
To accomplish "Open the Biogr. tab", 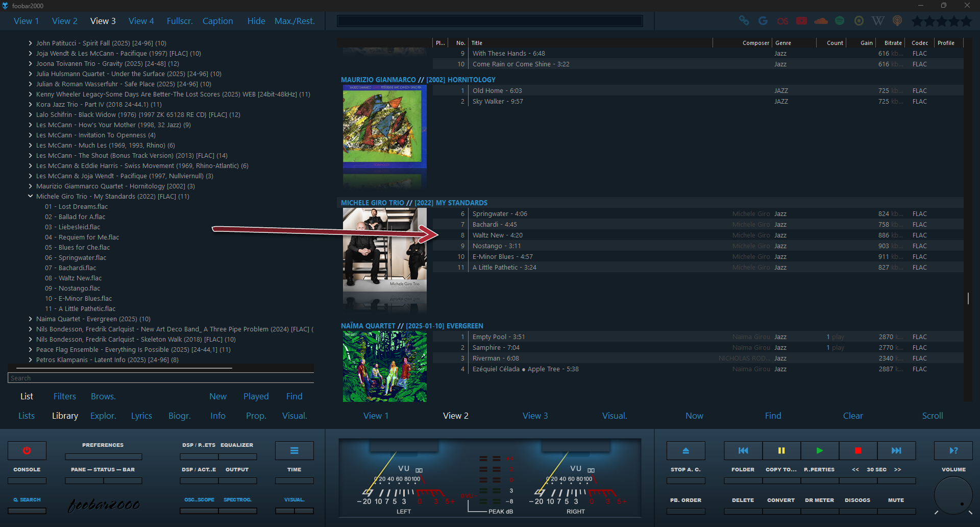I will pyautogui.click(x=180, y=416).
